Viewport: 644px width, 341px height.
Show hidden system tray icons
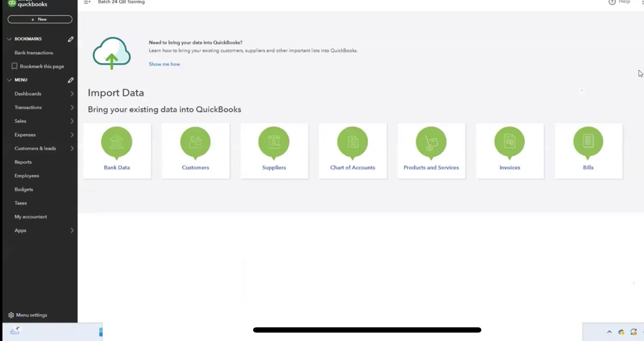point(609,332)
